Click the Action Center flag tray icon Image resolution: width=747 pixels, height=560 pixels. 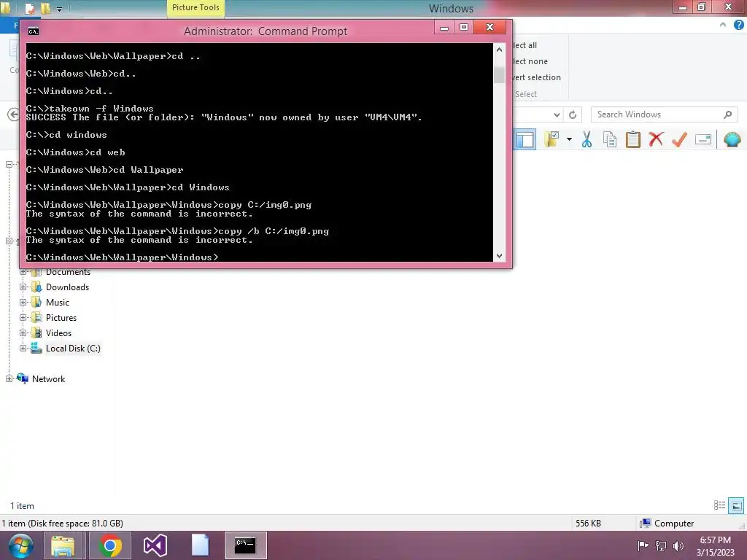pyautogui.click(x=643, y=545)
